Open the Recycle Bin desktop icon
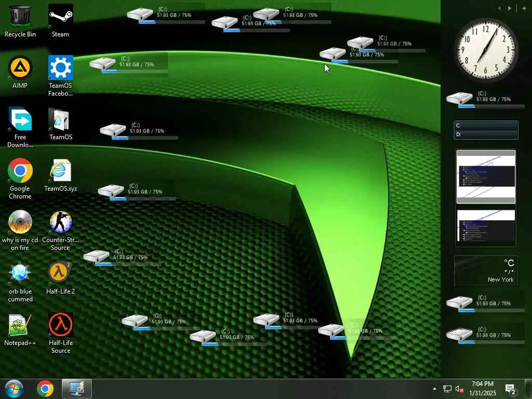This screenshot has height=399, width=532. pos(20,20)
